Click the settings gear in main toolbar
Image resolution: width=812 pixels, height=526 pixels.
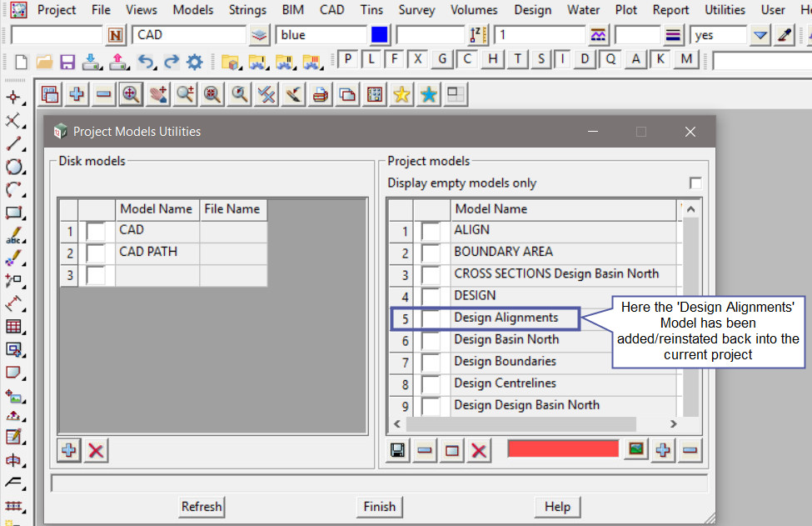point(195,62)
